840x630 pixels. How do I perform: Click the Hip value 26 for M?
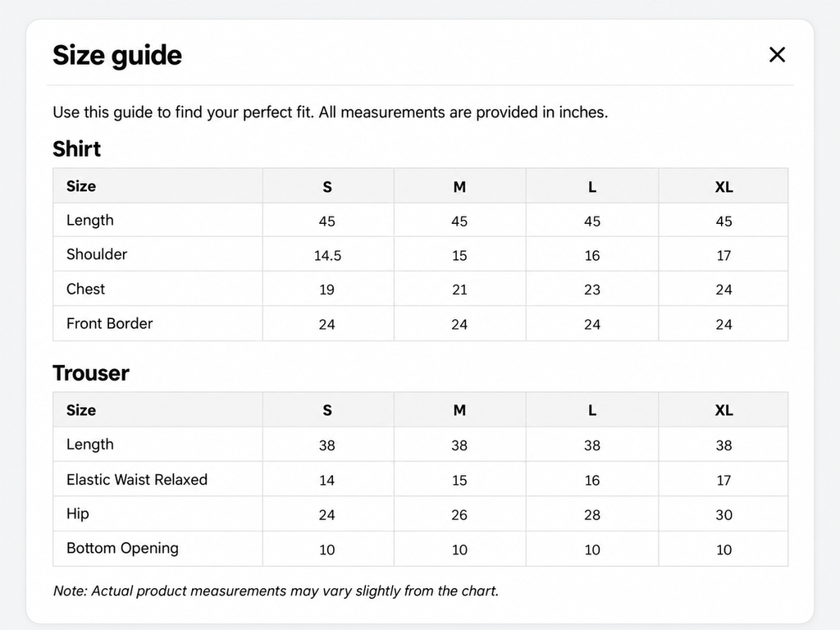pyautogui.click(x=459, y=515)
